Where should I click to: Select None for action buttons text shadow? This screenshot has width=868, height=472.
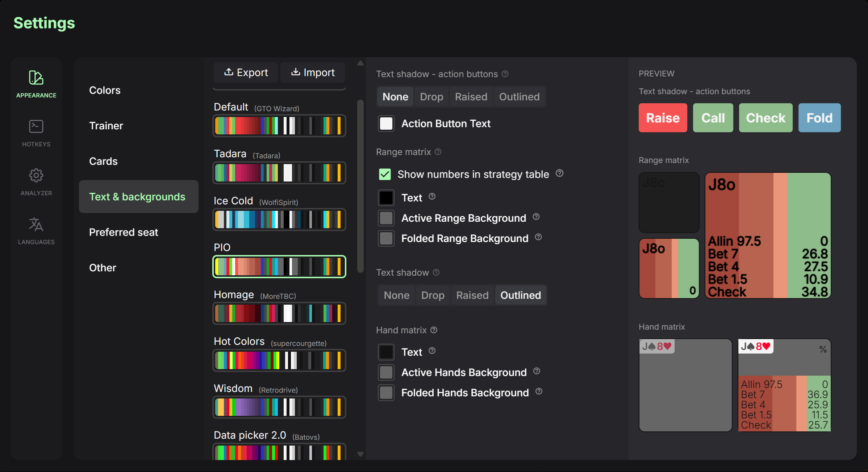[x=395, y=97]
